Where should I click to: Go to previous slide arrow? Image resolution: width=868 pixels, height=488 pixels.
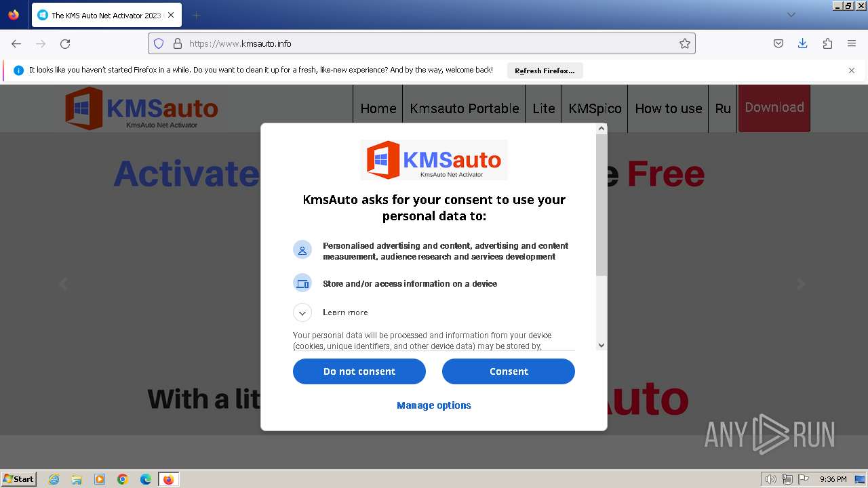64,284
